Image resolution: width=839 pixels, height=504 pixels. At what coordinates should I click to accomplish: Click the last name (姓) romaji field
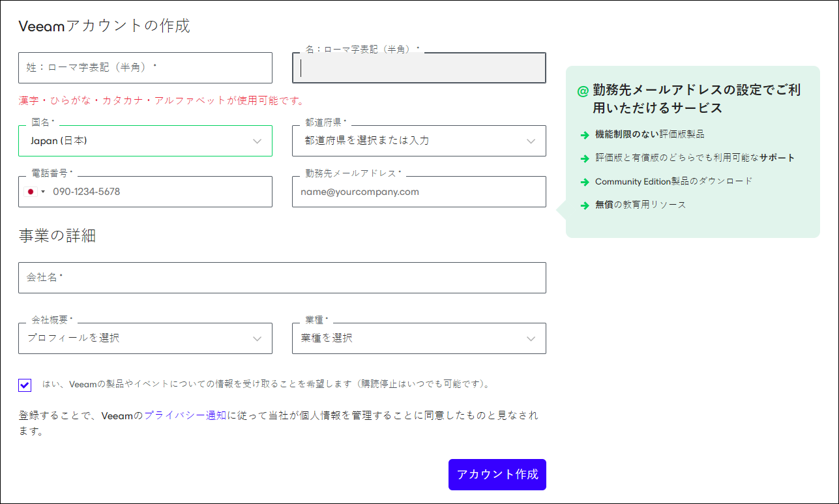click(145, 68)
